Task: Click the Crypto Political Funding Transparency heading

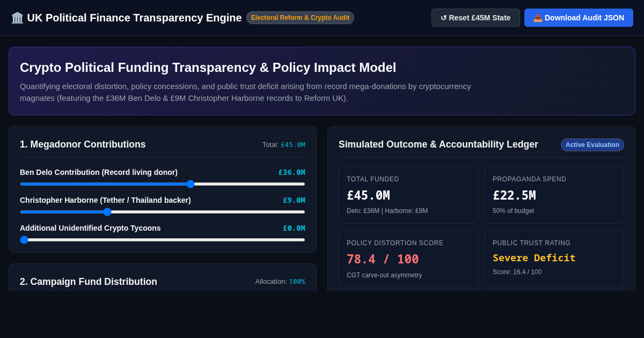Action: 208,68
